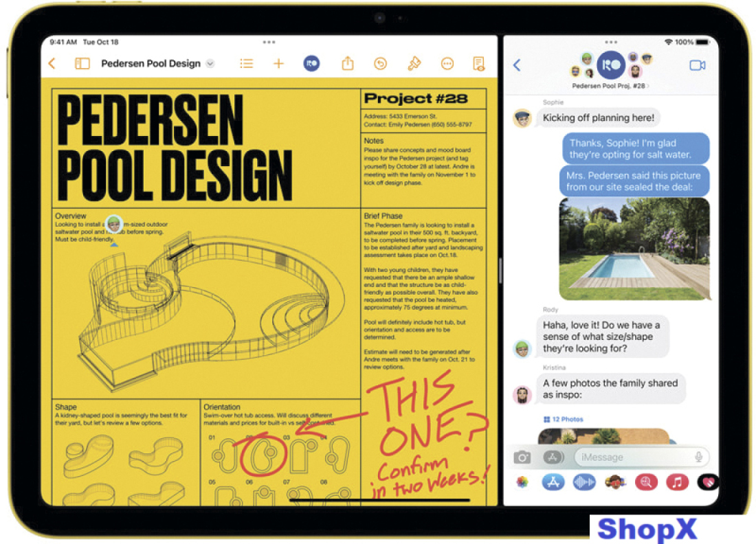Open the Digital Touch heart icon
Image resolution: width=756 pixels, height=544 pixels.
pyautogui.click(x=708, y=482)
